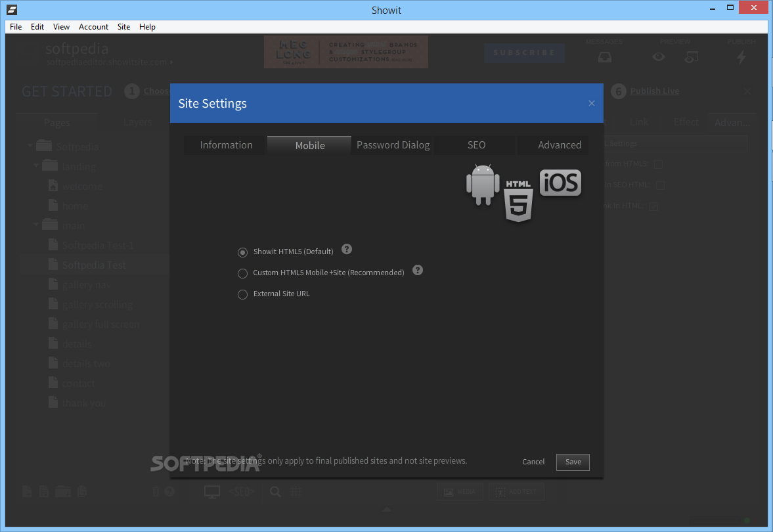Screen dimensions: 773x532
Task: Click arrow beside softpediaeditor.showitsite.com
Action: coord(171,62)
